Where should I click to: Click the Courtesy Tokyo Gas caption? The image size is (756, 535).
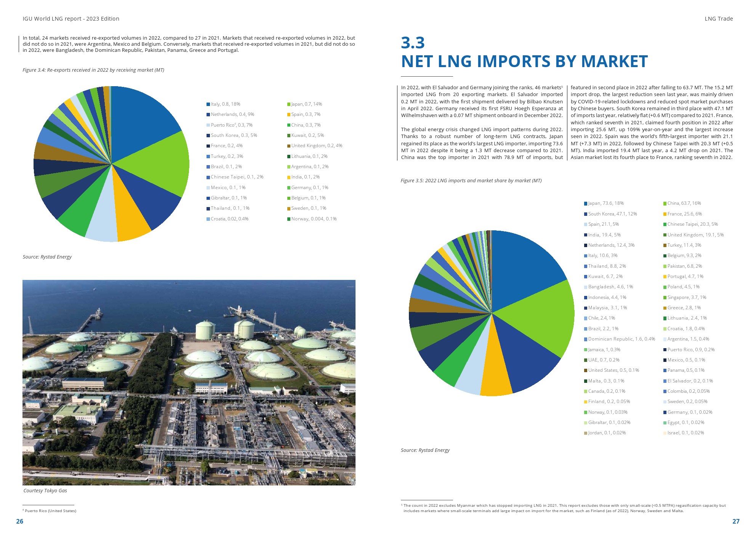click(x=45, y=491)
